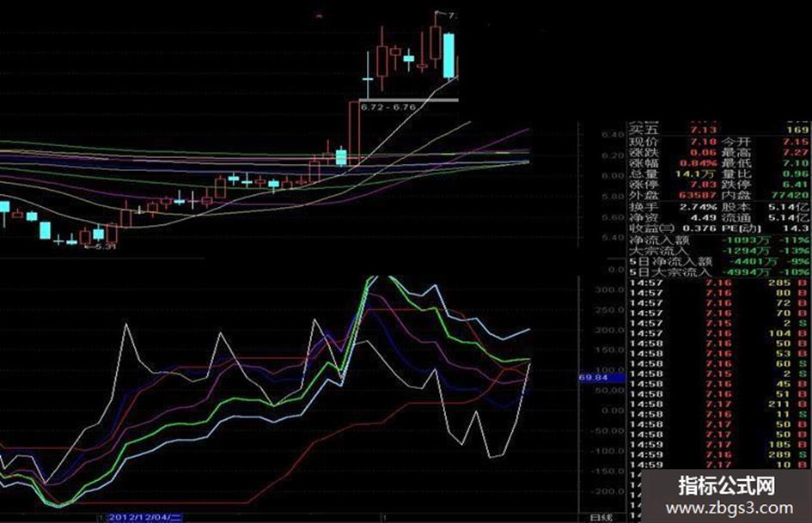This screenshot has height=523, width=812.
Task: Click the 最低 value 7.10
Action: point(796,163)
